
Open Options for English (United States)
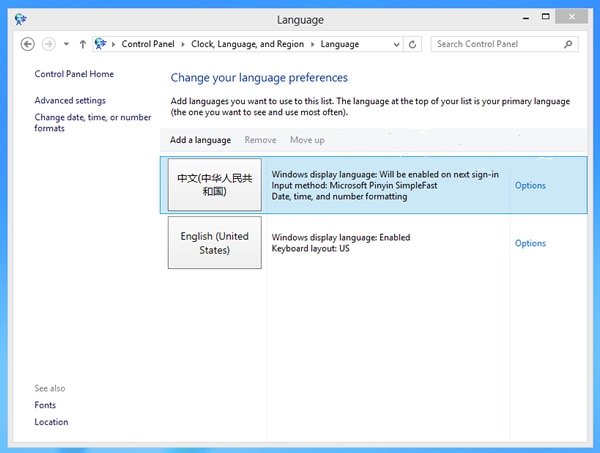click(530, 243)
